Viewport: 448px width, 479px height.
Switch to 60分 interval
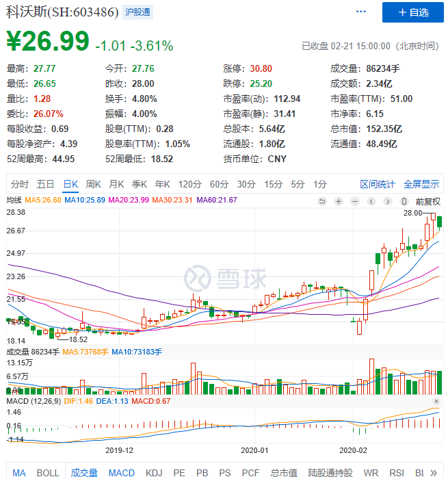[x=220, y=184]
